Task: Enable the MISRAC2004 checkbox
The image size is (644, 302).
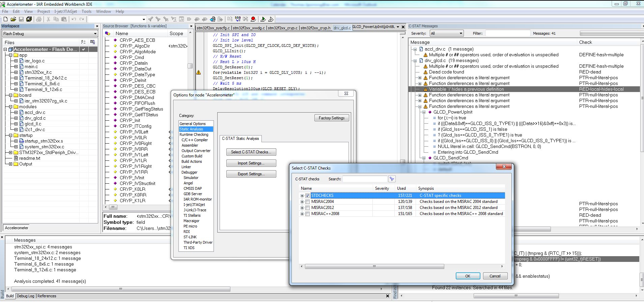Action: [x=307, y=202]
